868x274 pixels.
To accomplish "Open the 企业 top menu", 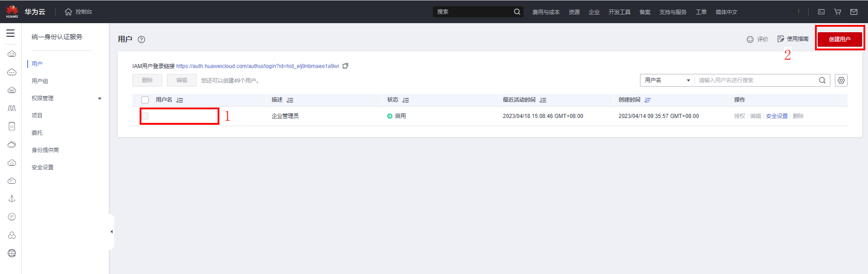I will coord(594,12).
